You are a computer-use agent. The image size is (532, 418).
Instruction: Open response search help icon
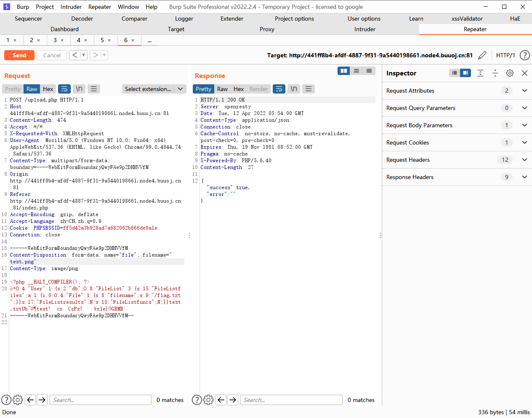tap(197, 400)
